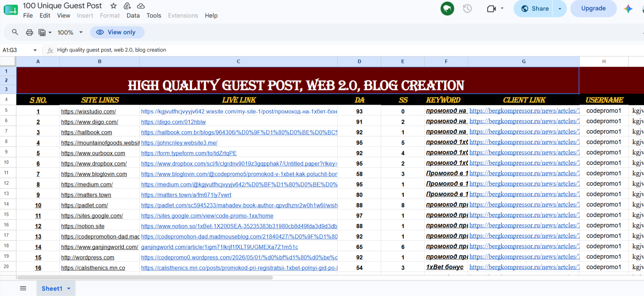The height and width of the screenshot is (296, 644).
Task: Check the cloud document status icon
Action: tap(141, 6)
